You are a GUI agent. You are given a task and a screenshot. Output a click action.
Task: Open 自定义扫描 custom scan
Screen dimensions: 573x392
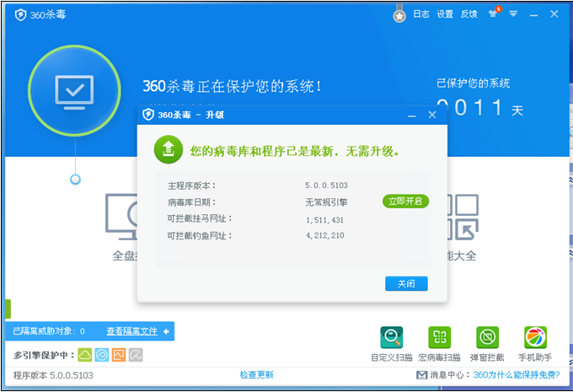pos(391,344)
